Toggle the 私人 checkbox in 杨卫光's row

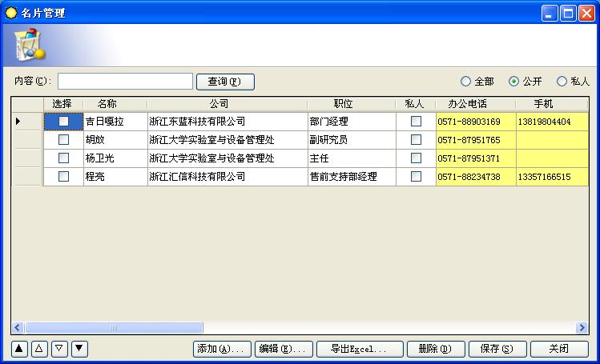point(416,158)
